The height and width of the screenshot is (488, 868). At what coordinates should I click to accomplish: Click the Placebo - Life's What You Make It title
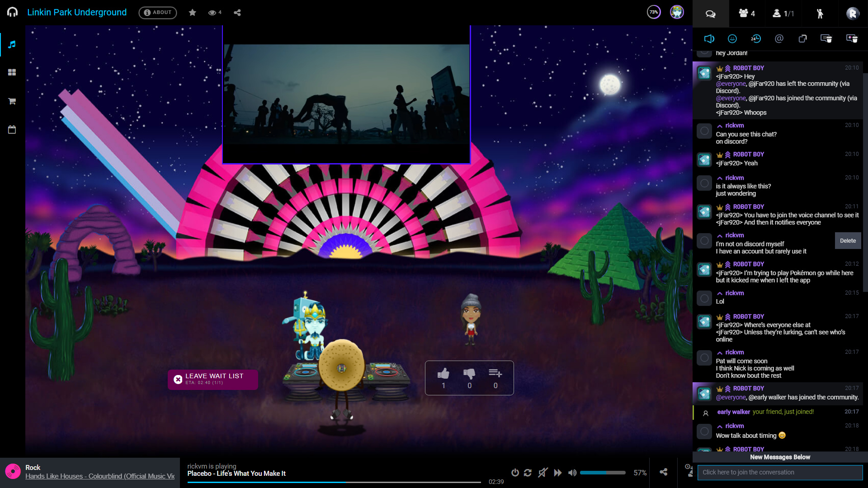coord(236,474)
